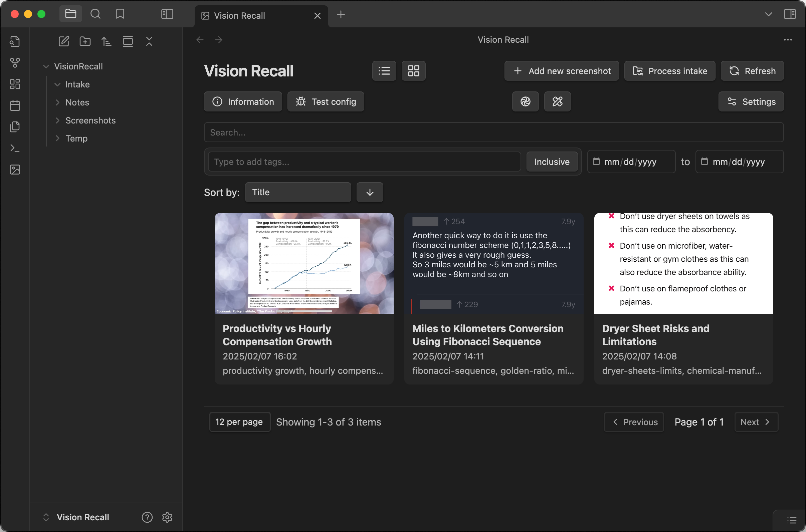Open graph view in left ribbon
The image size is (806, 532).
(x=15, y=63)
